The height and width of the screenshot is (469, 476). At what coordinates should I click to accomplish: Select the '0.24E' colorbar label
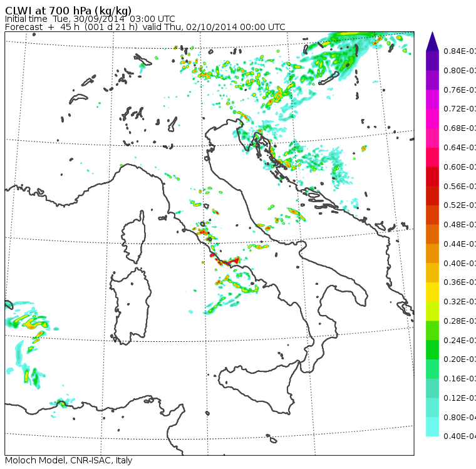tap(460, 340)
